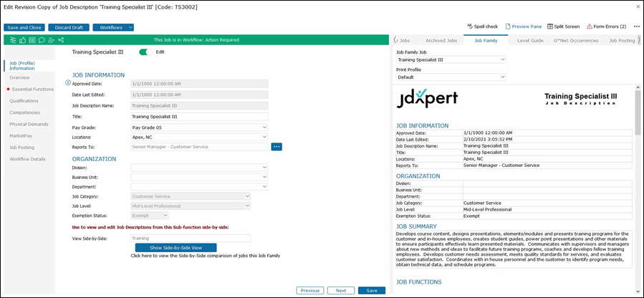Click the Save and Close button
644x298 pixels.
[x=24, y=27]
